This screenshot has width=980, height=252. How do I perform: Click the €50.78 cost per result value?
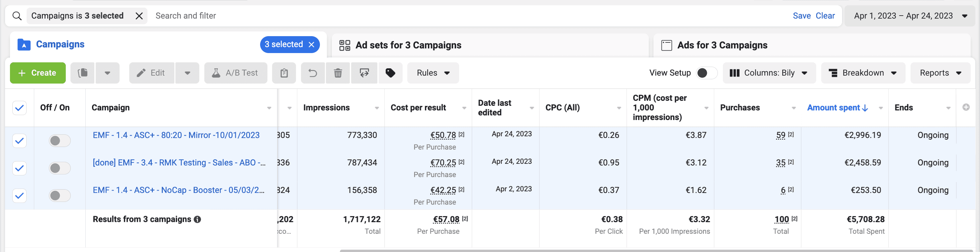pos(443,135)
